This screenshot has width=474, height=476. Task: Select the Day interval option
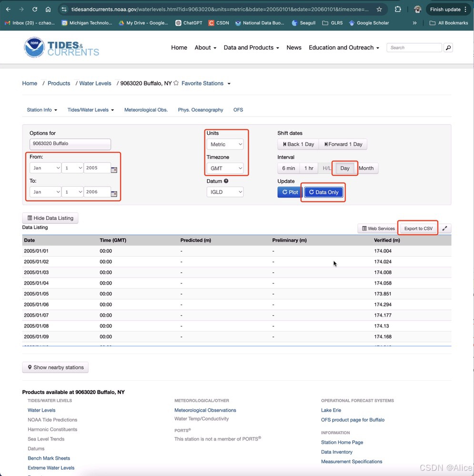(344, 168)
